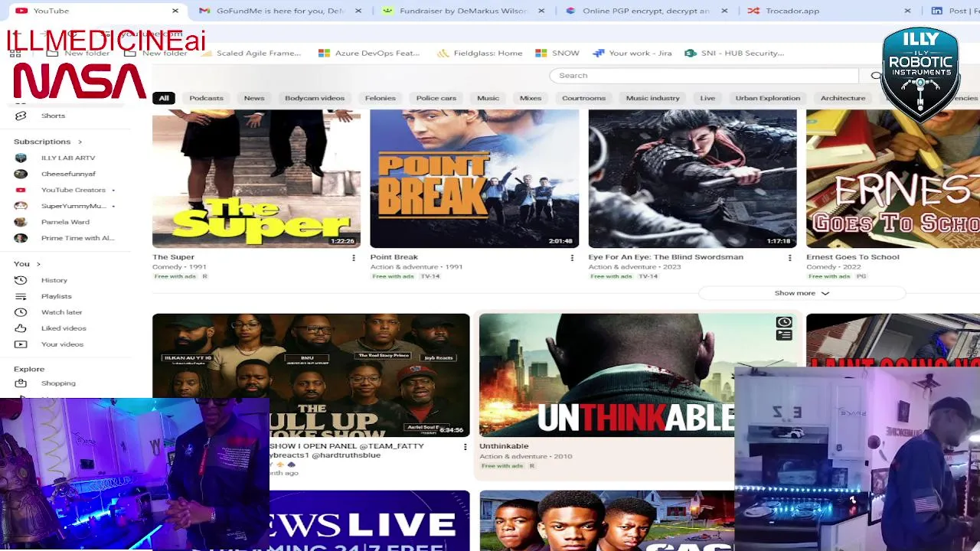Select the Urban Exploration filter chip

(x=767, y=98)
